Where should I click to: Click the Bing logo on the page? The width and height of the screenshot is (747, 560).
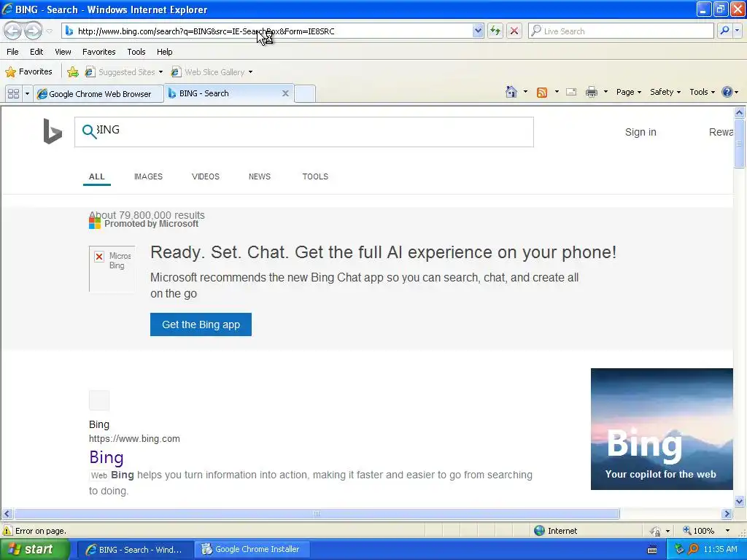[x=53, y=131]
